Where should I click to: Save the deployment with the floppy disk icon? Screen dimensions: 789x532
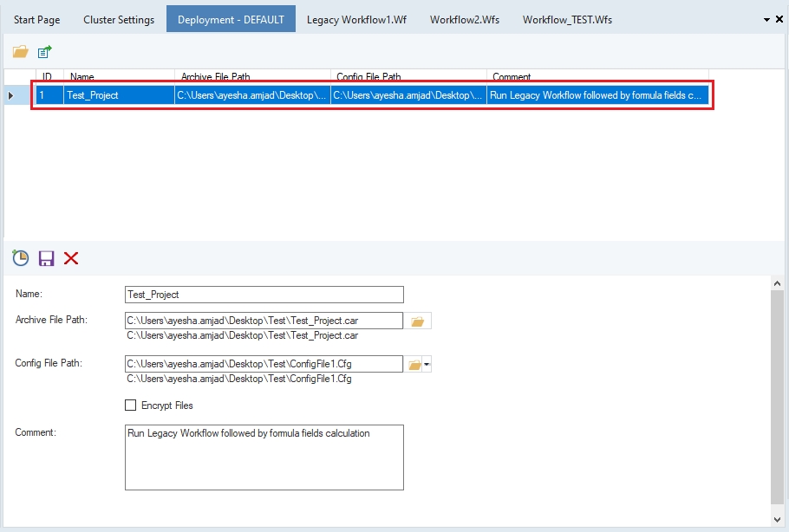(46, 258)
